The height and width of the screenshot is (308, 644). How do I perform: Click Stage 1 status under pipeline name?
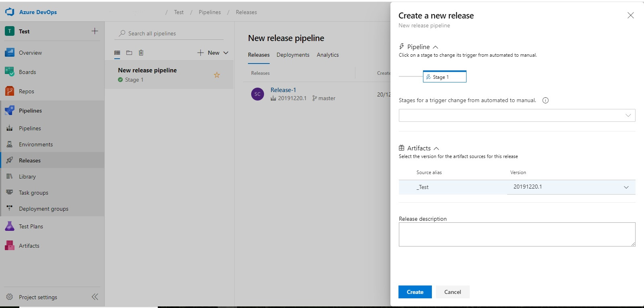[131, 80]
